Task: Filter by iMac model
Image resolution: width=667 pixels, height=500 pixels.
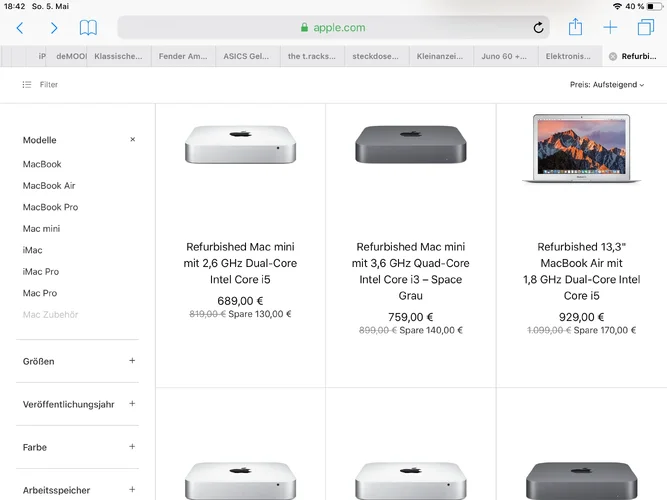Action: coord(32,250)
